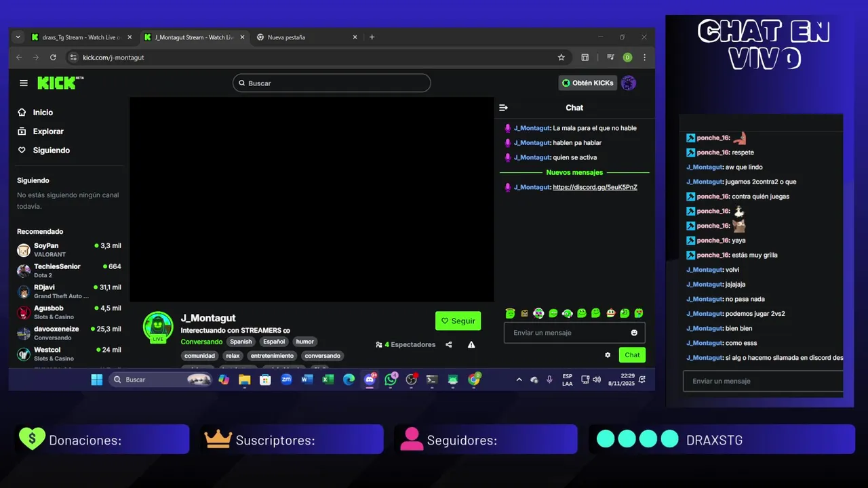Open a new Chrome tab
The image size is (868, 488).
(x=372, y=37)
